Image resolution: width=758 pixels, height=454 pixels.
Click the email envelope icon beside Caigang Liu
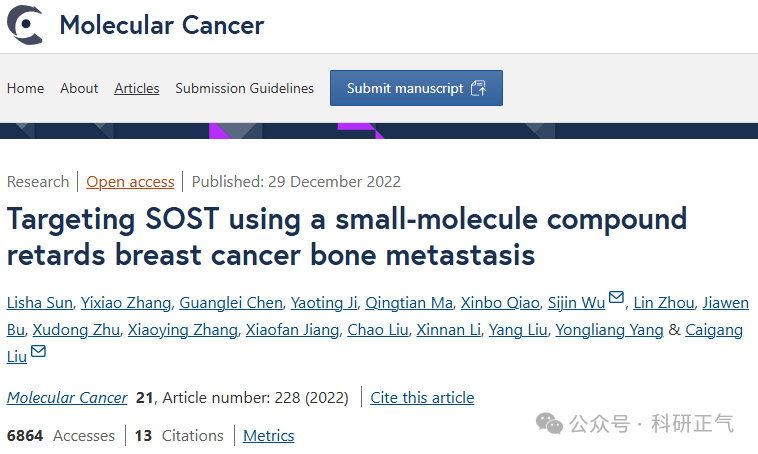38,351
